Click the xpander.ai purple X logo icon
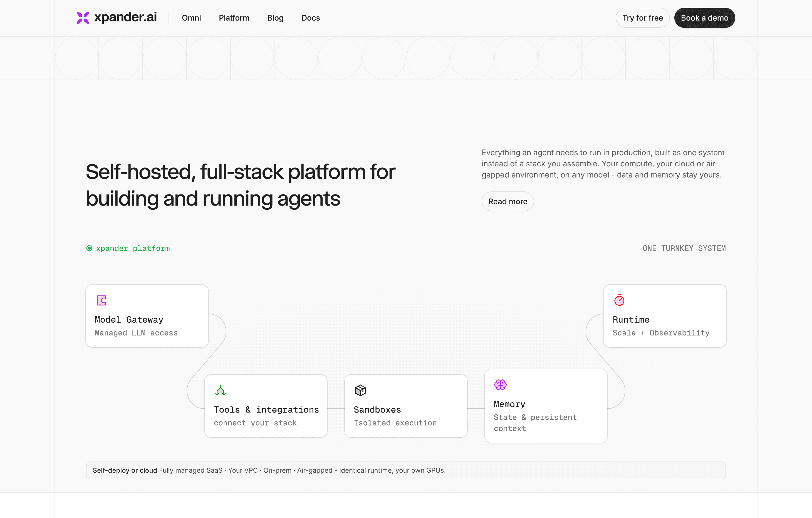 [x=83, y=18]
